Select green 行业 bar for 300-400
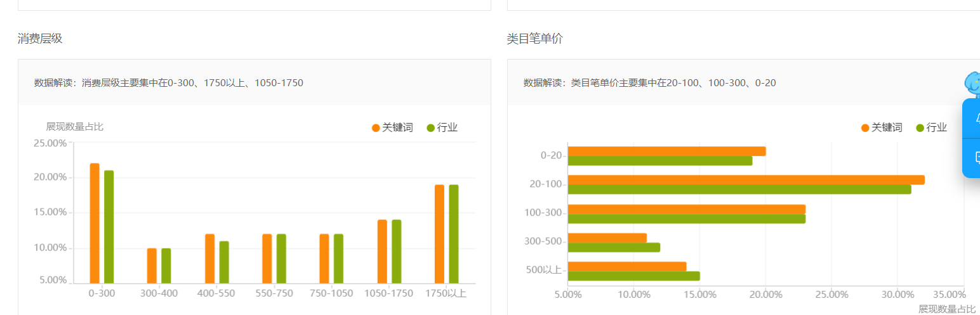Image resolution: width=980 pixels, height=315 pixels. coord(166,266)
